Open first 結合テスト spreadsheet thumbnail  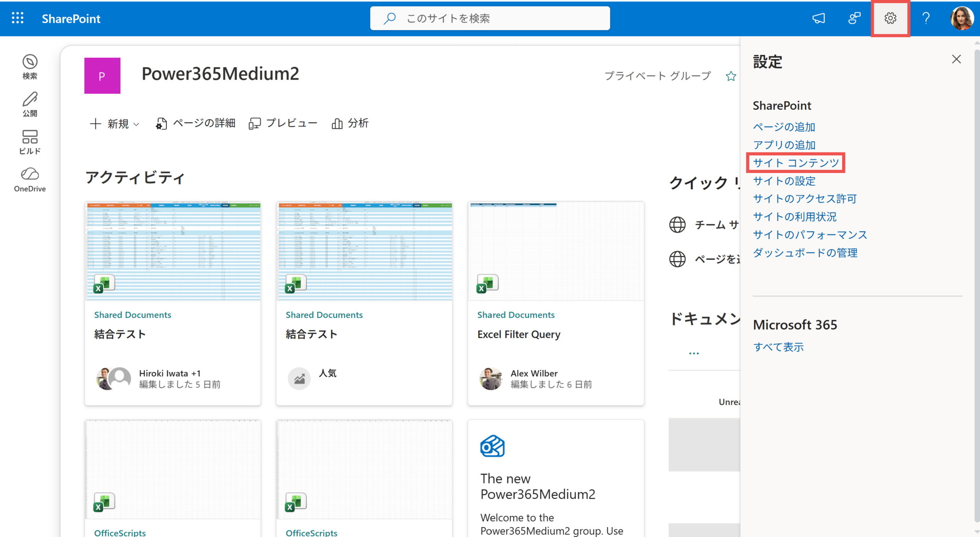coord(173,251)
